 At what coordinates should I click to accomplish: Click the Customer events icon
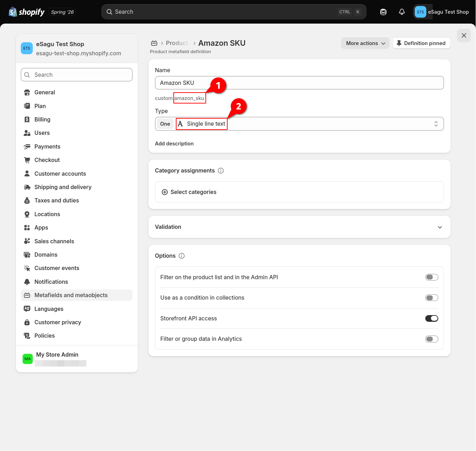(27, 268)
